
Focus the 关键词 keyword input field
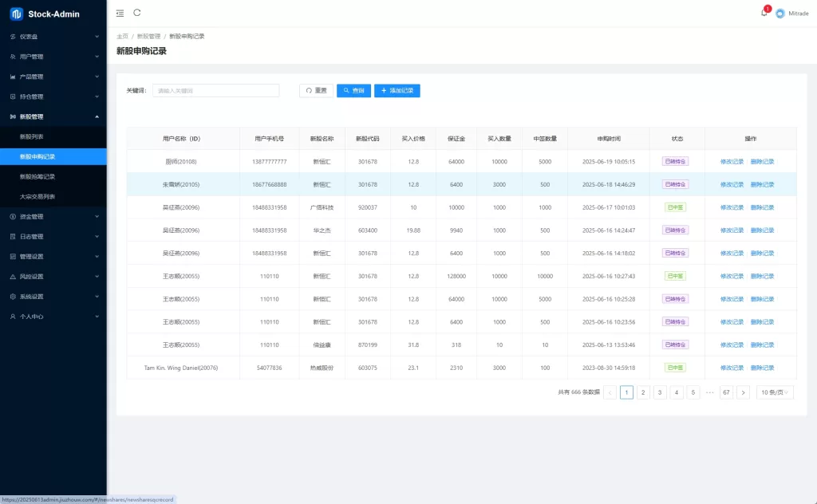click(x=215, y=91)
